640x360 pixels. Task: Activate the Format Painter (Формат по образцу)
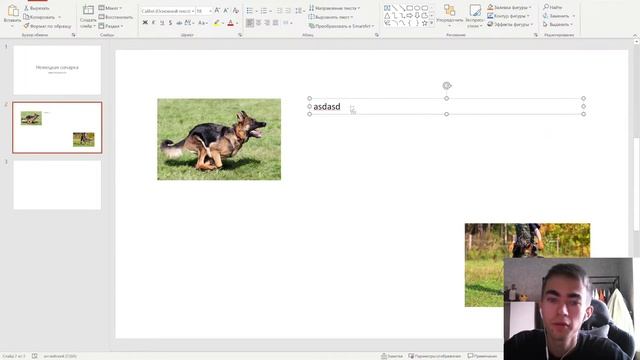[47, 26]
